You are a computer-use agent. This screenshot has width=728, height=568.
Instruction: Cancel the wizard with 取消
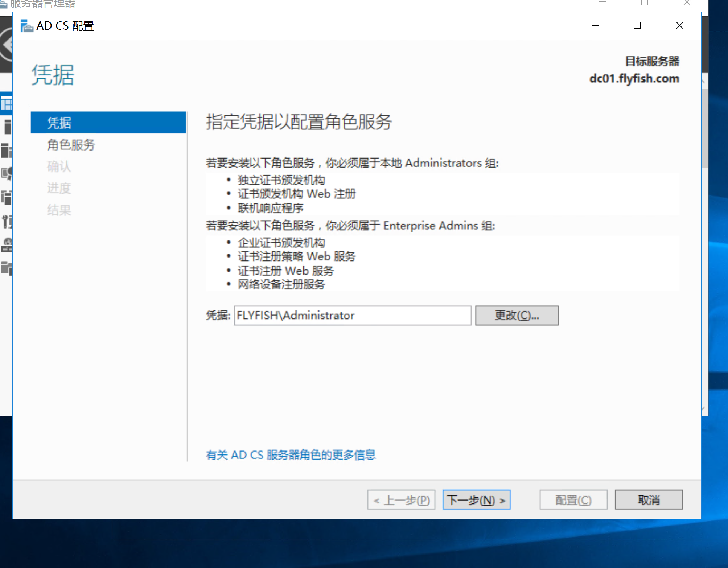[649, 500]
